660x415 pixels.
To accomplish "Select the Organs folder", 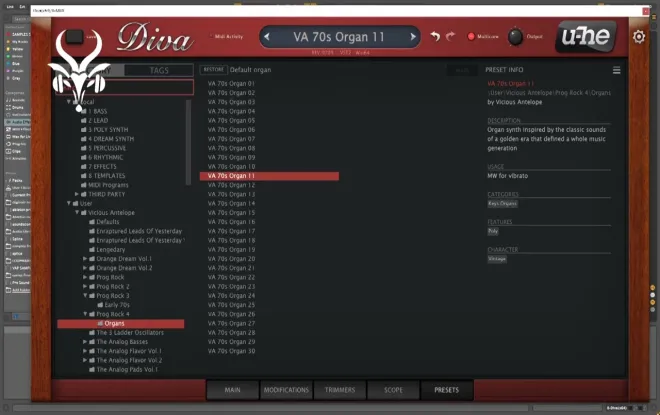I will click(x=121, y=324).
